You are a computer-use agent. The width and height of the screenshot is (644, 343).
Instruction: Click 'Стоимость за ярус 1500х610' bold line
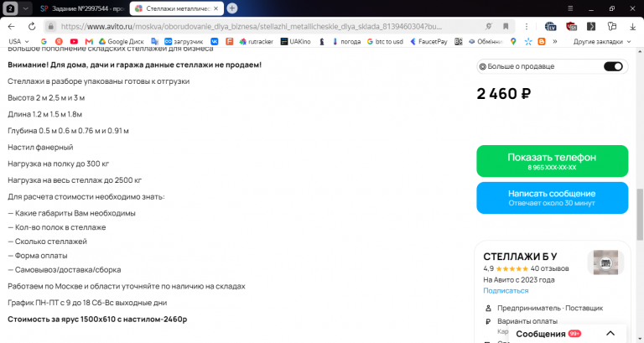[97, 320]
